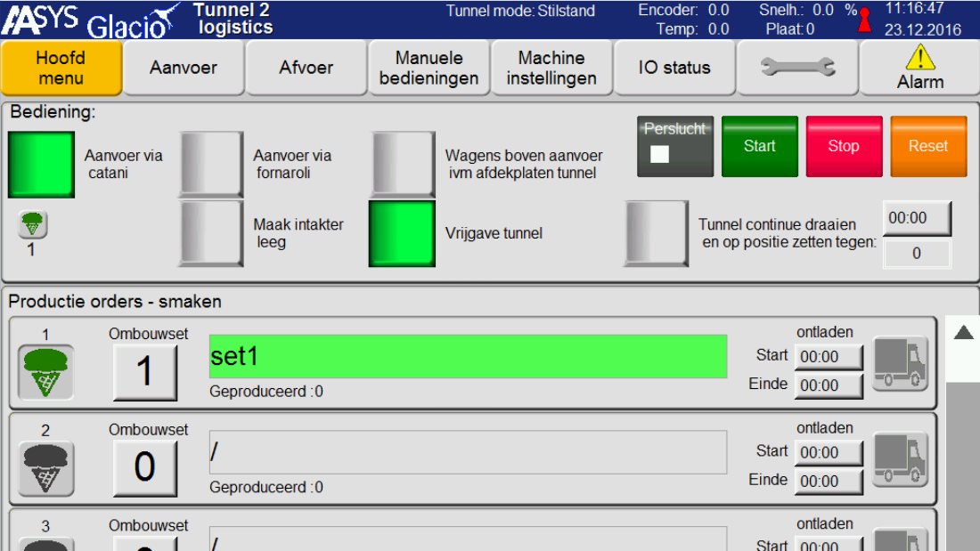
Task: Click the green ice cream icon for order 1
Action: pyautogui.click(x=46, y=371)
